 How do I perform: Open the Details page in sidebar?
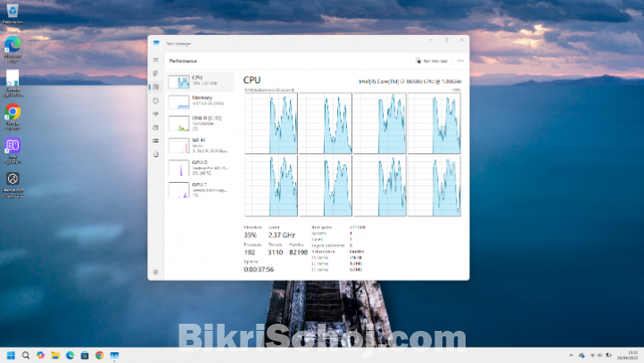[x=155, y=141]
